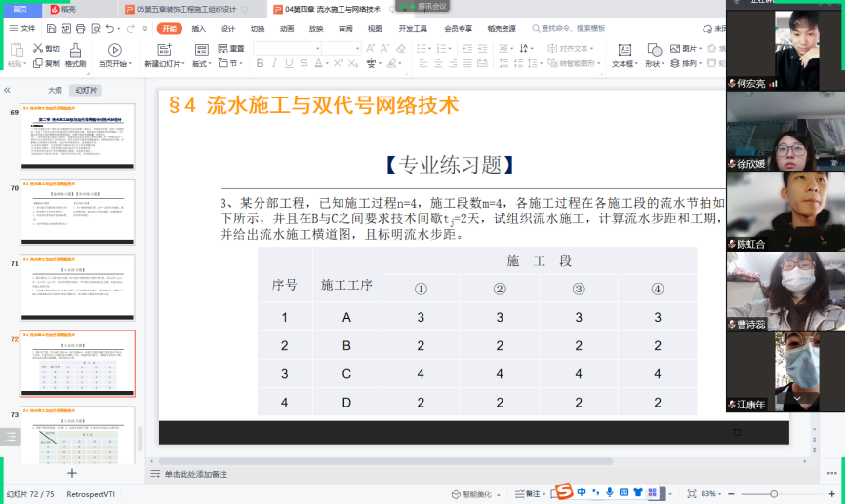Insert a 文本框 (Text Box)

coord(623,49)
